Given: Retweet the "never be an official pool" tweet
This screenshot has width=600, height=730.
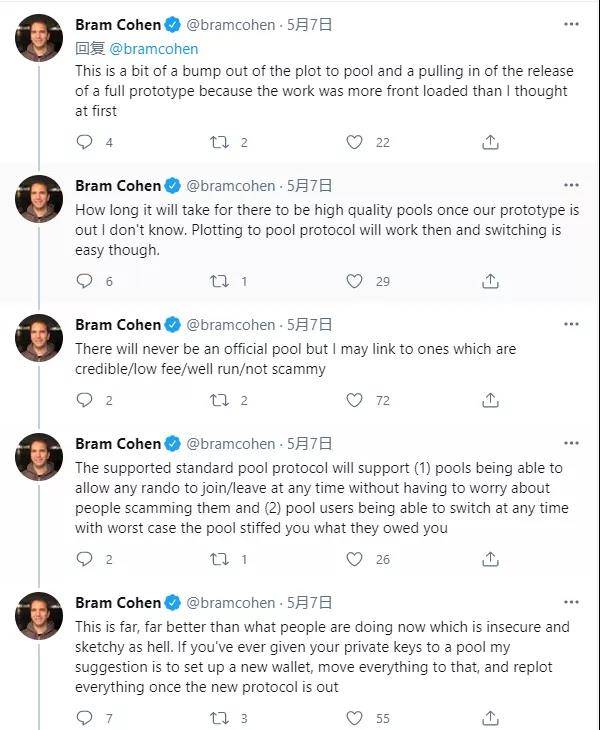Looking at the screenshot, I should 219,400.
